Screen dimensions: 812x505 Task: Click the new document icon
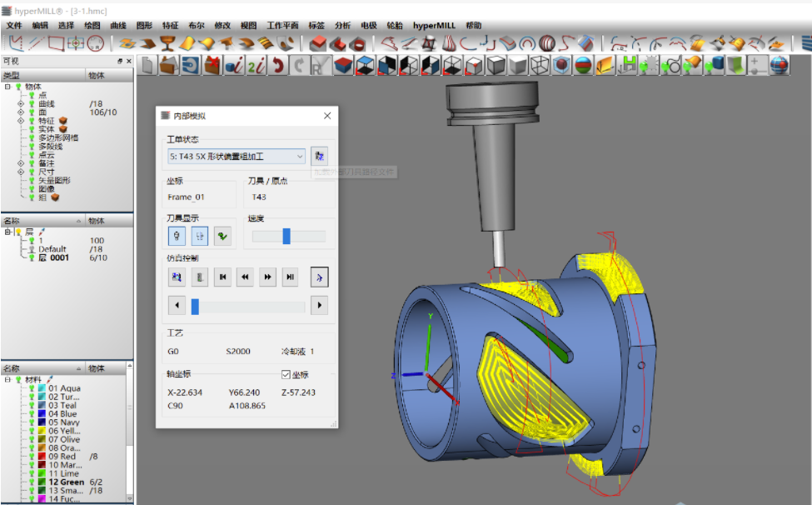(147, 66)
